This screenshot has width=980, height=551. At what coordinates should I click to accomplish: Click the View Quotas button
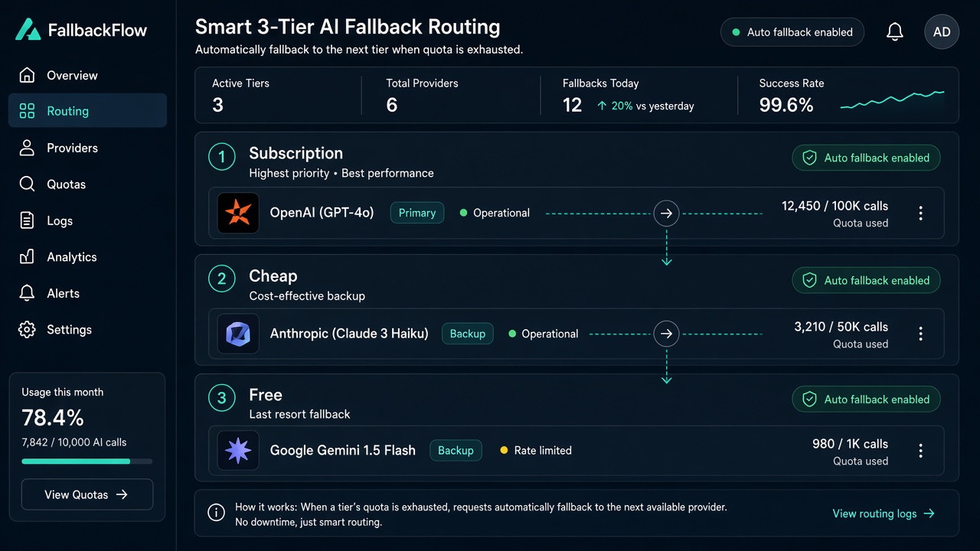pyautogui.click(x=87, y=494)
